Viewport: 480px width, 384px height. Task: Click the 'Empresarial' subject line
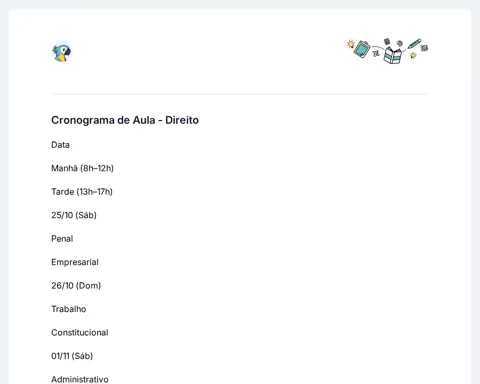75,262
